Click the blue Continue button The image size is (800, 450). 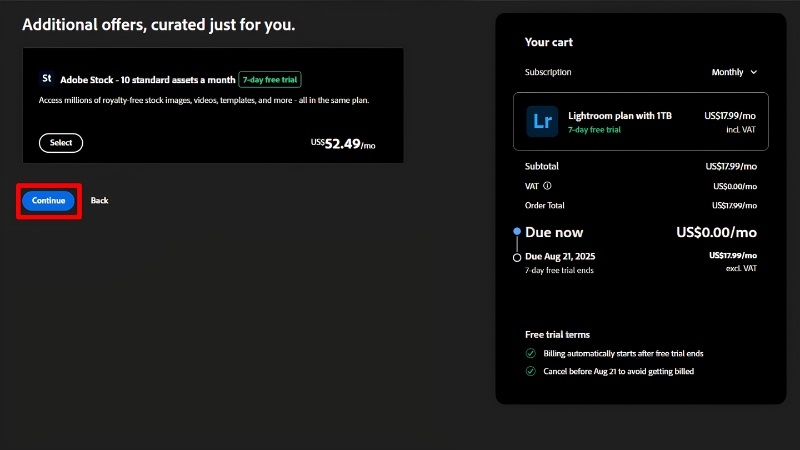pos(48,201)
